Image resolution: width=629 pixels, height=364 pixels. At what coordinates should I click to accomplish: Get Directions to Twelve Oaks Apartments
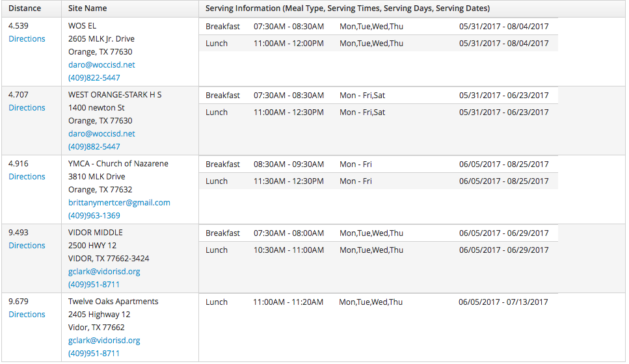tap(27, 315)
